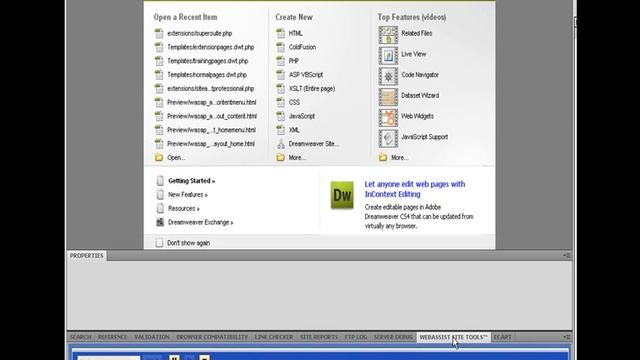Viewport: 640px width, 360px height.
Task: Switch to the Validation tab
Action: pyautogui.click(x=152, y=337)
